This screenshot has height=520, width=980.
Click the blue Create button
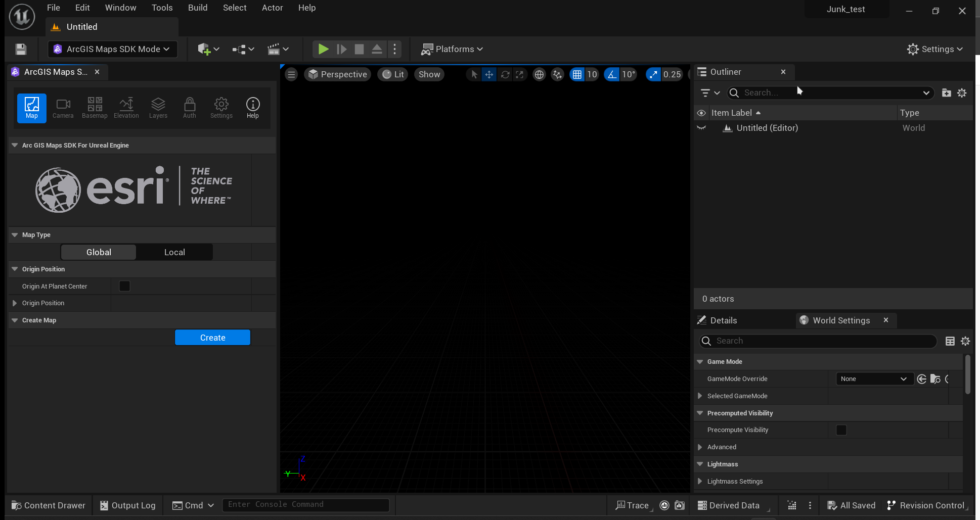212,338
